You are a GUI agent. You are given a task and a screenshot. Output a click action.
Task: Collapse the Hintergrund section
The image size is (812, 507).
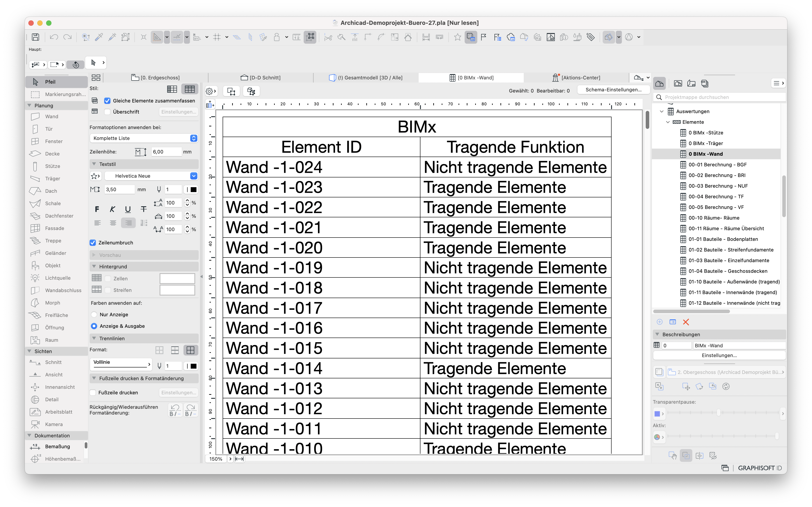(94, 267)
